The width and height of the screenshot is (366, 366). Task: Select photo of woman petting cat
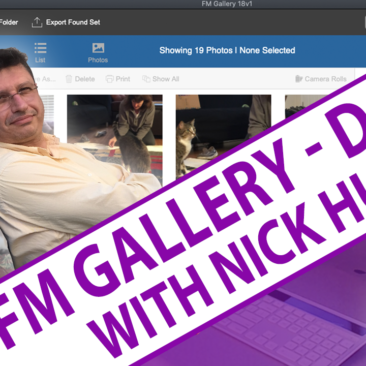click(x=115, y=138)
